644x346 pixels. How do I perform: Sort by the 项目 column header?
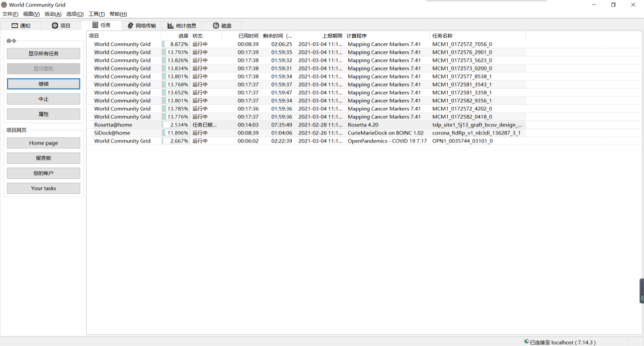pos(124,36)
